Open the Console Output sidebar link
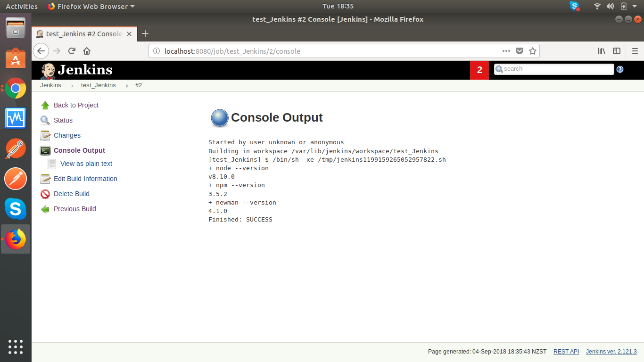 point(79,150)
